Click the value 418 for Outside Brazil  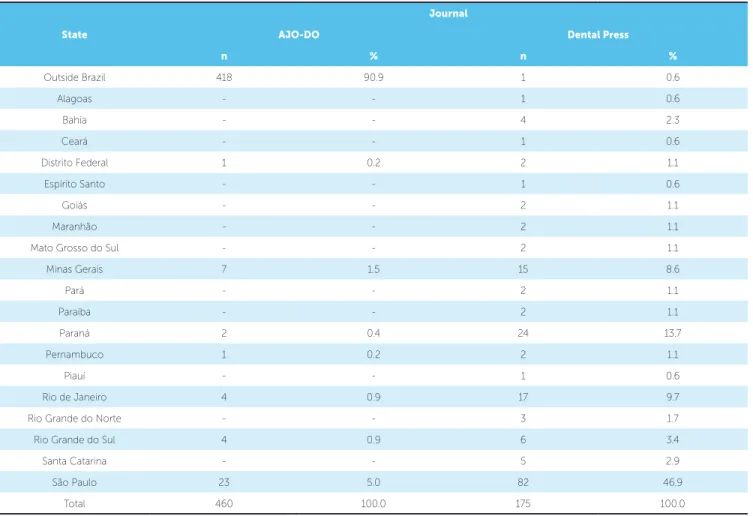point(224,77)
